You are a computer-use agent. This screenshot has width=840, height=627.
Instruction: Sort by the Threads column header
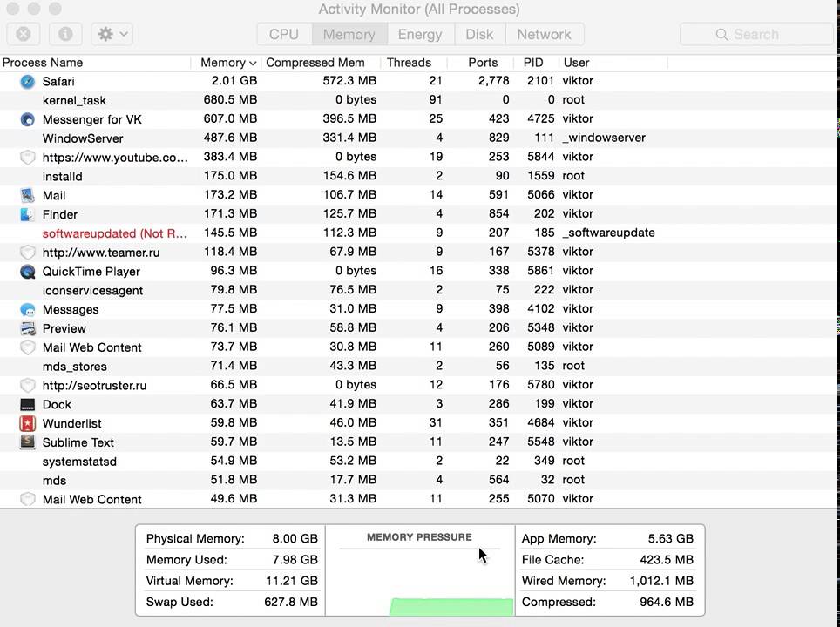414,63
